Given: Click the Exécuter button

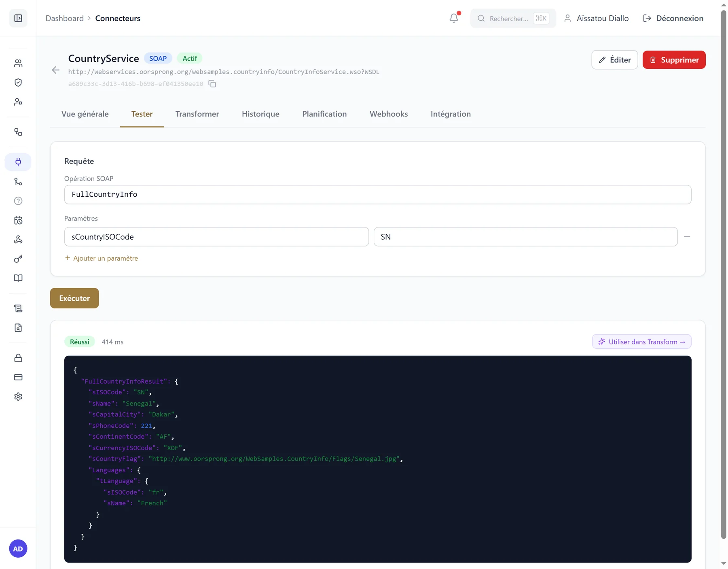Looking at the screenshot, I should [x=74, y=298].
